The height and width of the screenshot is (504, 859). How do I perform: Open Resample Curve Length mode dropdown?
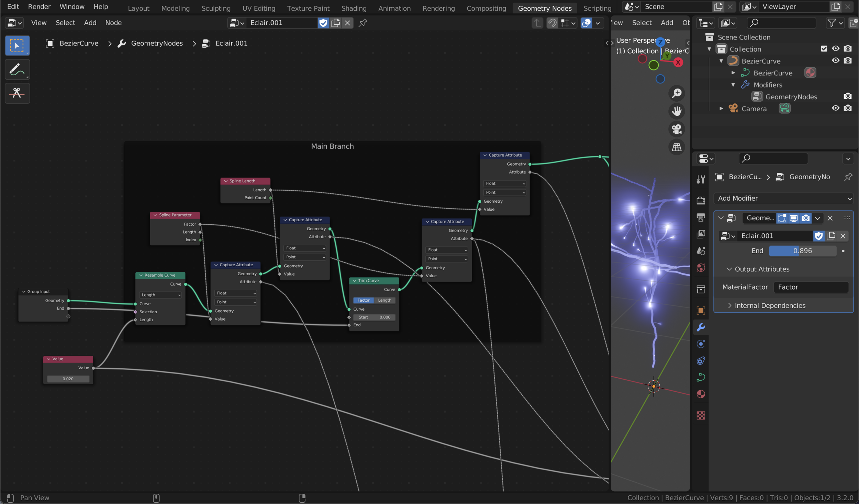[160, 295]
